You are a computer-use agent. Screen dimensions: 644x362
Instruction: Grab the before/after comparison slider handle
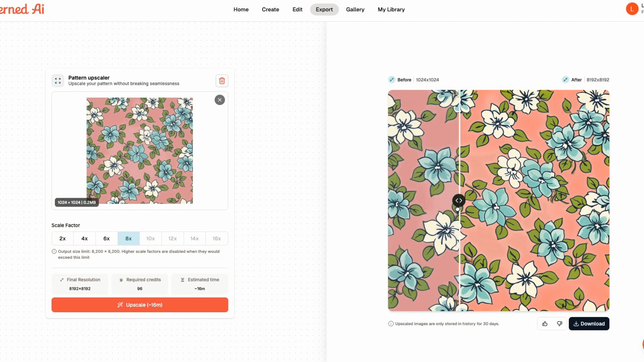coord(459,200)
